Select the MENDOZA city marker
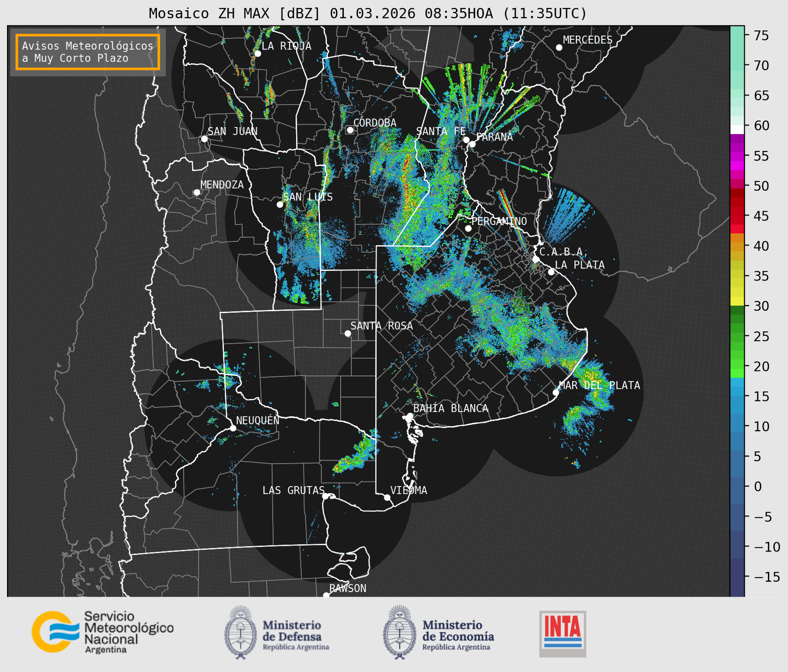The image size is (788, 672). pyautogui.click(x=197, y=193)
